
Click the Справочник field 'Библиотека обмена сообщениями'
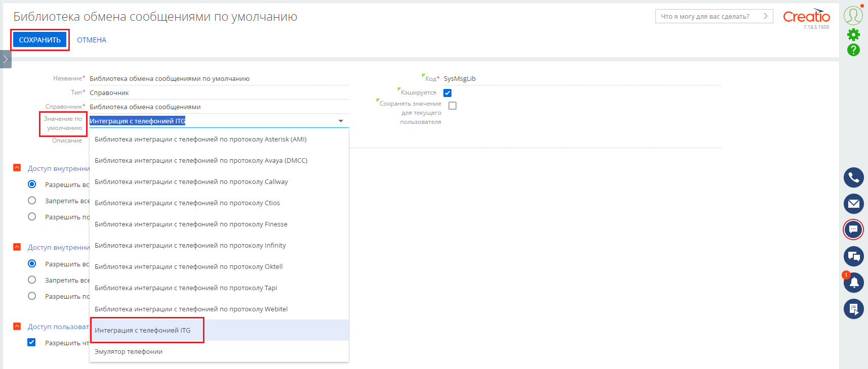(x=219, y=107)
